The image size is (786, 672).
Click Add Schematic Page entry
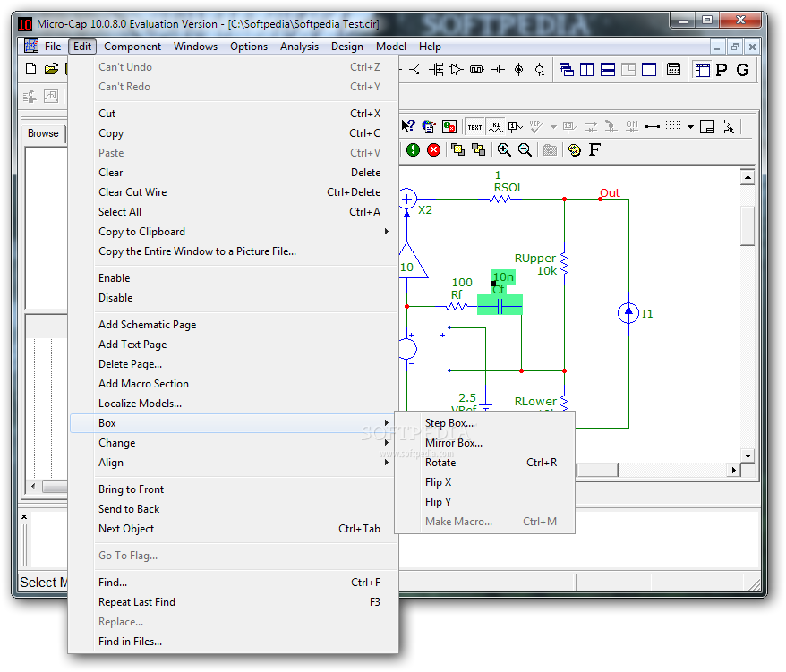tap(233, 325)
